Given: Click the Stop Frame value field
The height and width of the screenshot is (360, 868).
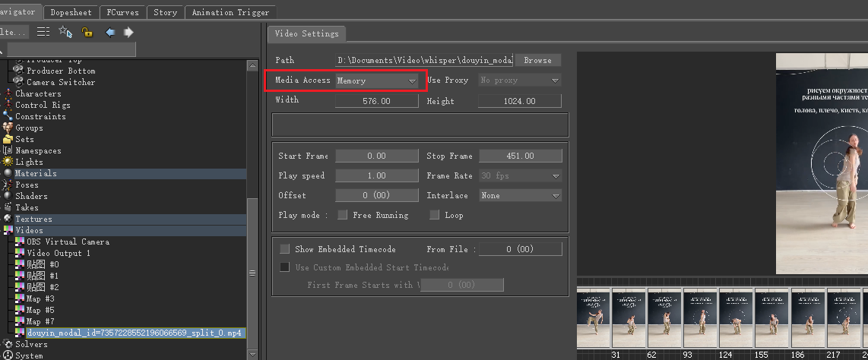Looking at the screenshot, I should [520, 156].
